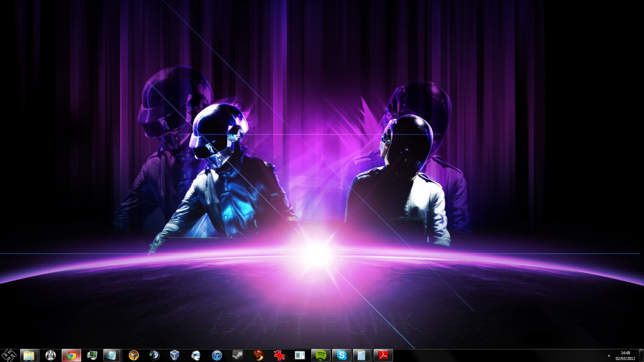The image size is (644, 362).
Task: Open the blue notepad taskbar icon
Action: (x=112, y=356)
